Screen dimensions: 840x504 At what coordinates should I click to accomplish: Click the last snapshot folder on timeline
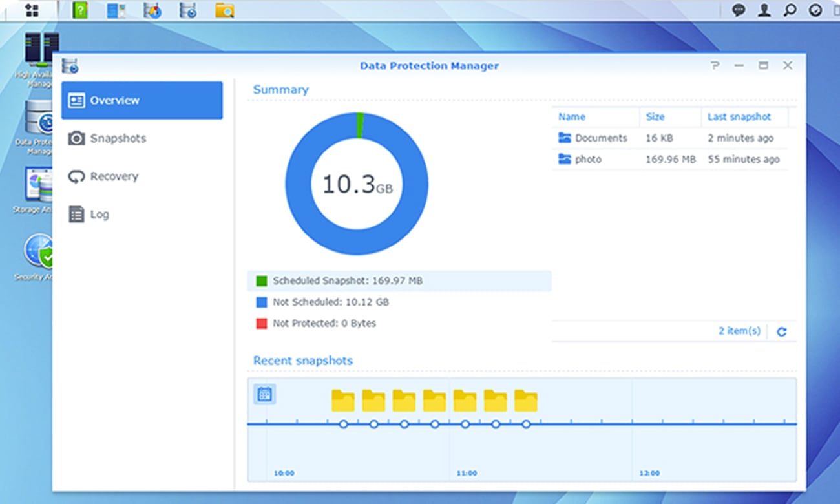(x=526, y=401)
